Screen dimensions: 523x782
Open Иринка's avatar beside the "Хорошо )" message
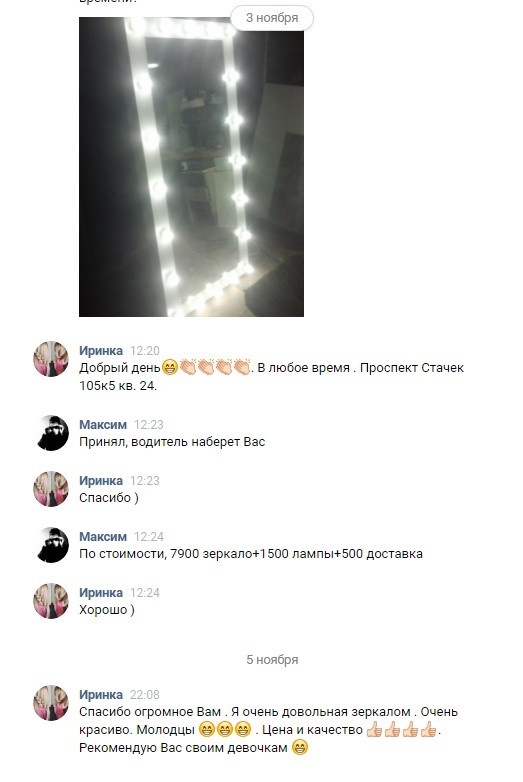[x=51, y=601]
